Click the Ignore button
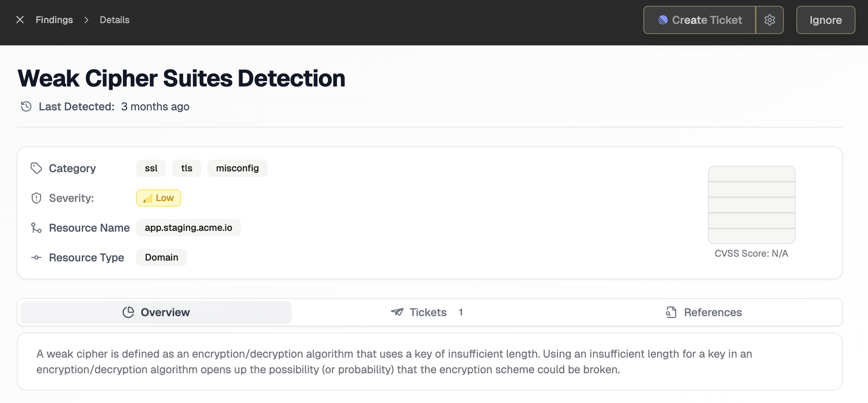The image size is (868, 403). tap(825, 20)
